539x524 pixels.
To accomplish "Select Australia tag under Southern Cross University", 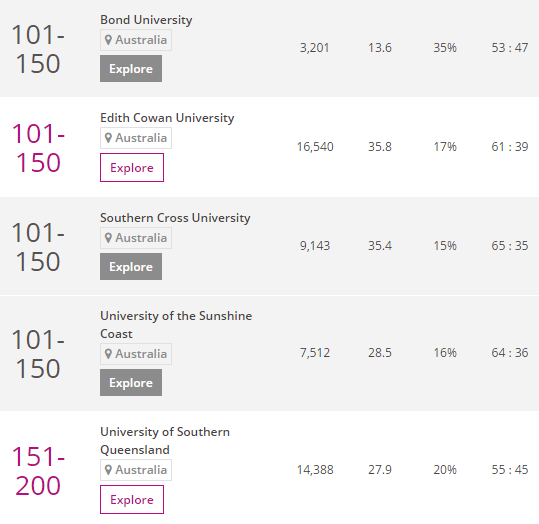I will click(136, 238).
